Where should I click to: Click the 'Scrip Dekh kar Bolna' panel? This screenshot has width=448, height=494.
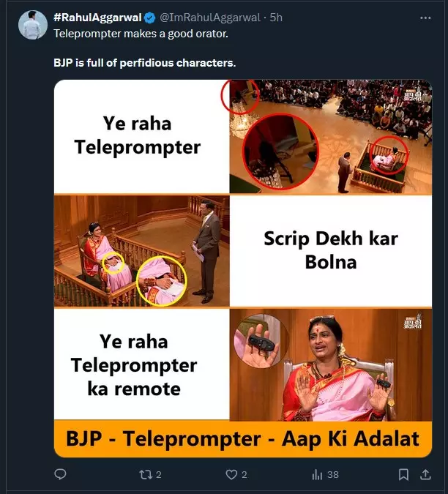click(331, 251)
